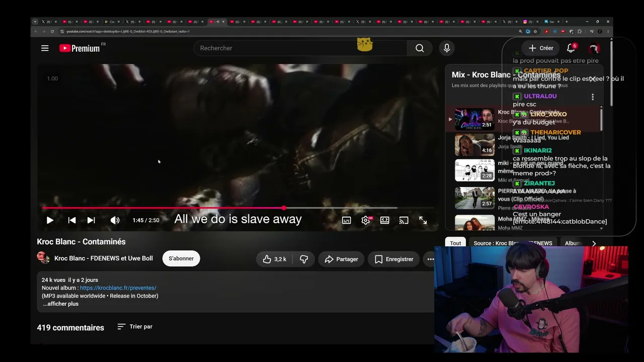The image size is (644, 362).
Task: Click the 1:45 / 2:50 time display
Action: [146, 220]
